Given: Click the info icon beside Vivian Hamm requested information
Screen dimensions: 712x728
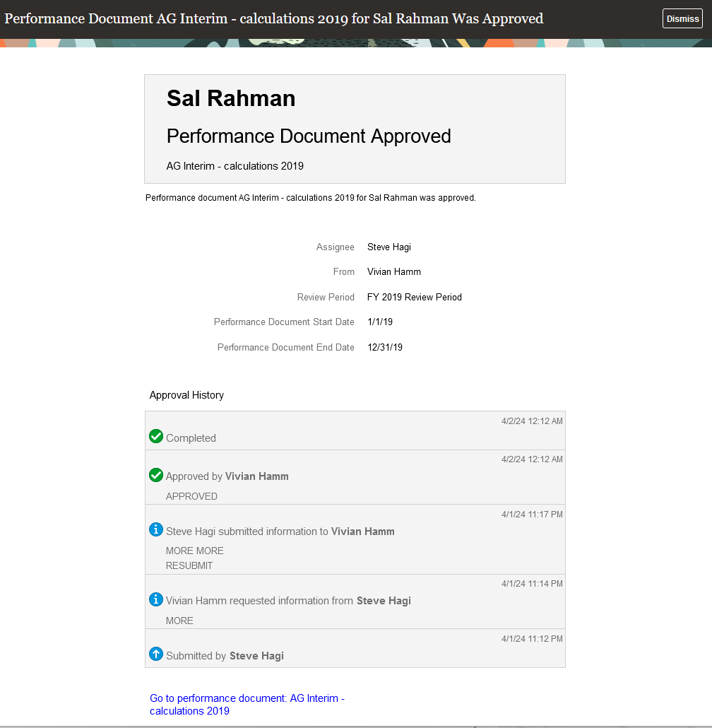Looking at the screenshot, I should click(x=156, y=599).
